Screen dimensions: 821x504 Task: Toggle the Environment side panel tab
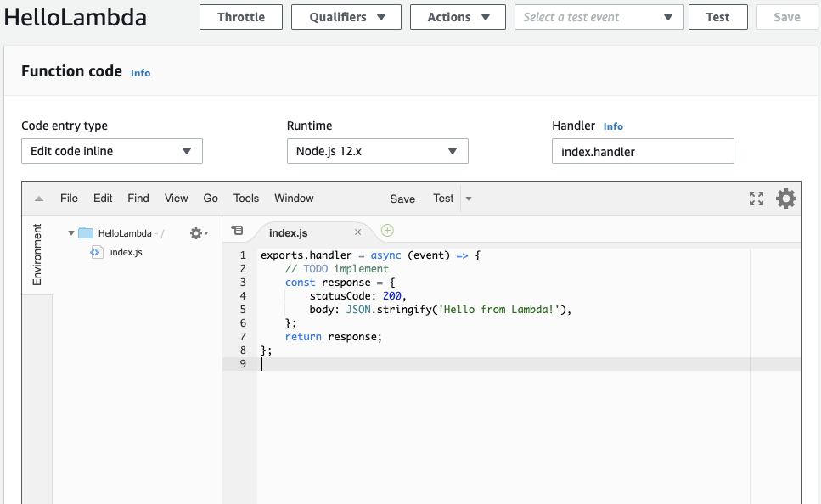tap(37, 255)
